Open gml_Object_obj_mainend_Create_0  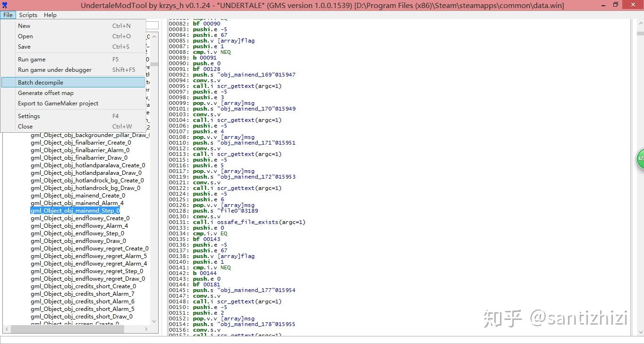coord(78,196)
